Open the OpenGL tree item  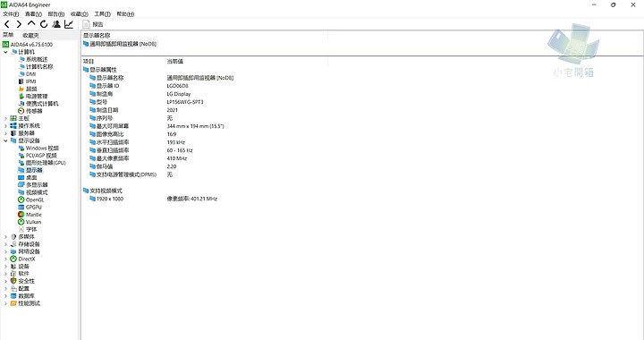35,200
